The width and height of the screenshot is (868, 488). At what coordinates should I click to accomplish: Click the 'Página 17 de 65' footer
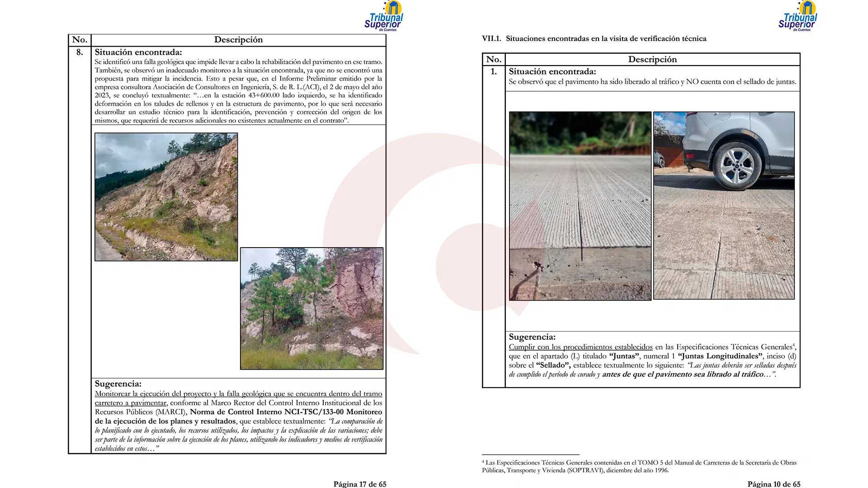(360, 484)
